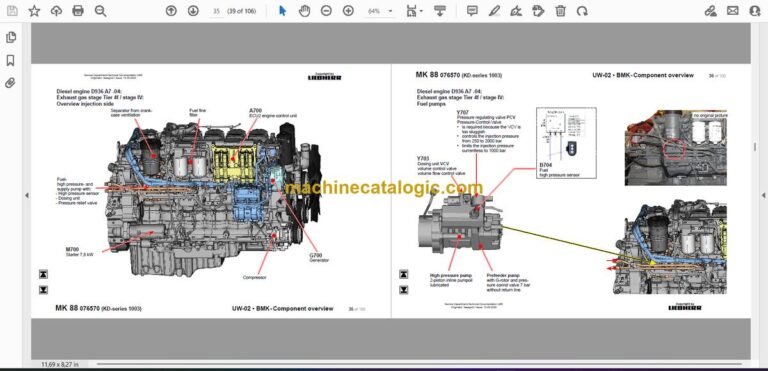The height and width of the screenshot is (371, 768).
Task: Open the bookmarks sidebar panel
Action: point(10,60)
